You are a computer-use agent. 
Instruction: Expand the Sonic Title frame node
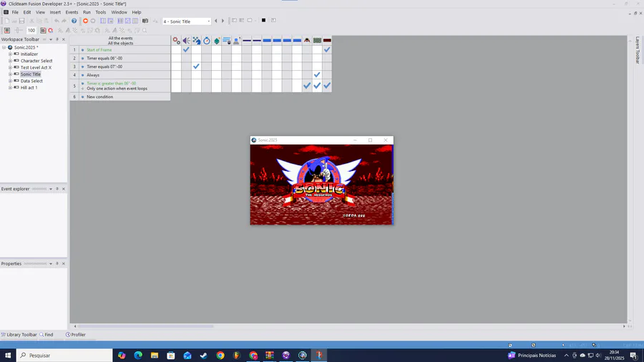pyautogui.click(x=10, y=74)
